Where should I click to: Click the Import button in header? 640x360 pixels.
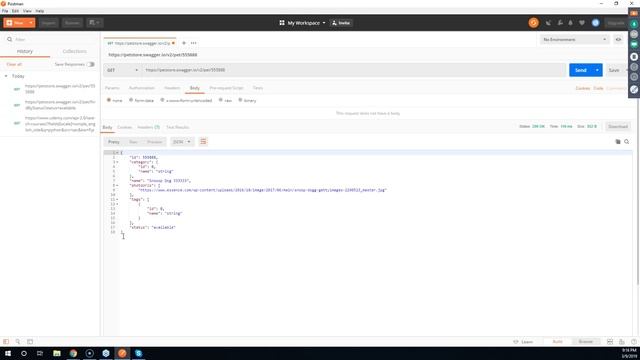48,23
